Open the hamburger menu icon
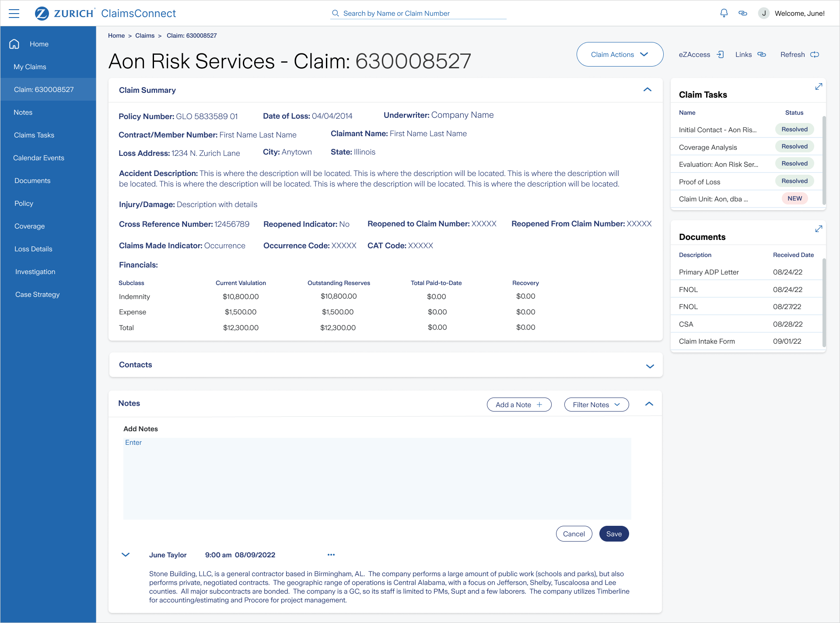 click(x=14, y=14)
